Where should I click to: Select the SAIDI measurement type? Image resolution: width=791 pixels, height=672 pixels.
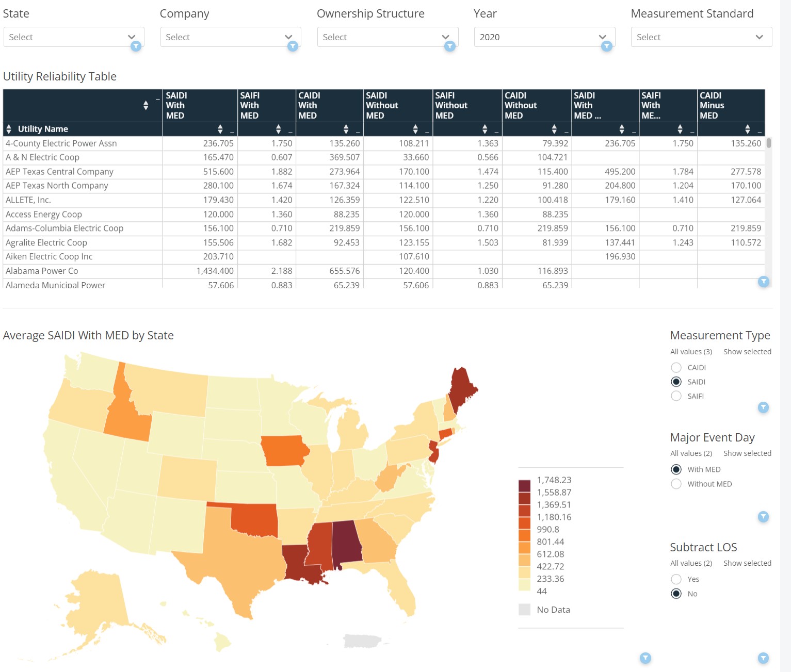point(676,382)
